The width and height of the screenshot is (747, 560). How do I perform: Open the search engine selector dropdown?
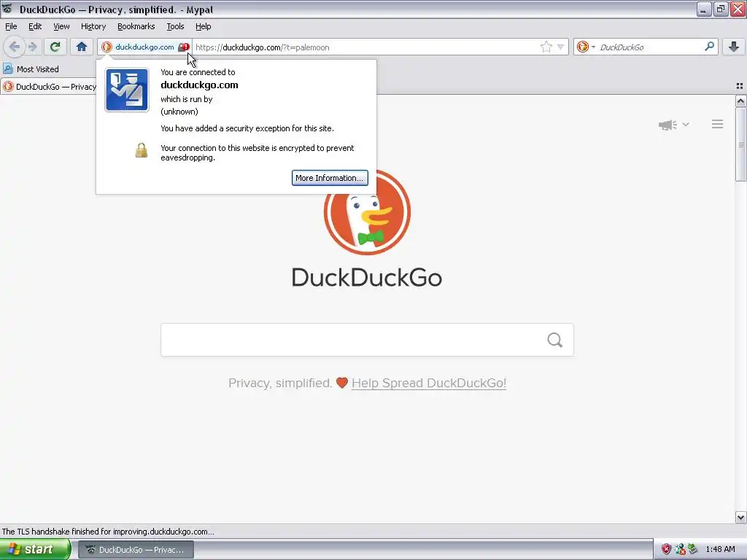point(593,47)
